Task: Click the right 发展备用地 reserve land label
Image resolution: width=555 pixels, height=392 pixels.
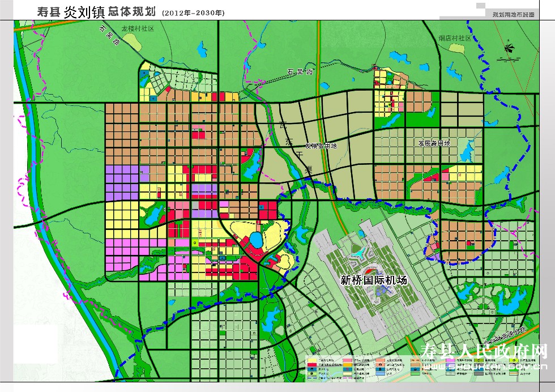Action: 434,143
